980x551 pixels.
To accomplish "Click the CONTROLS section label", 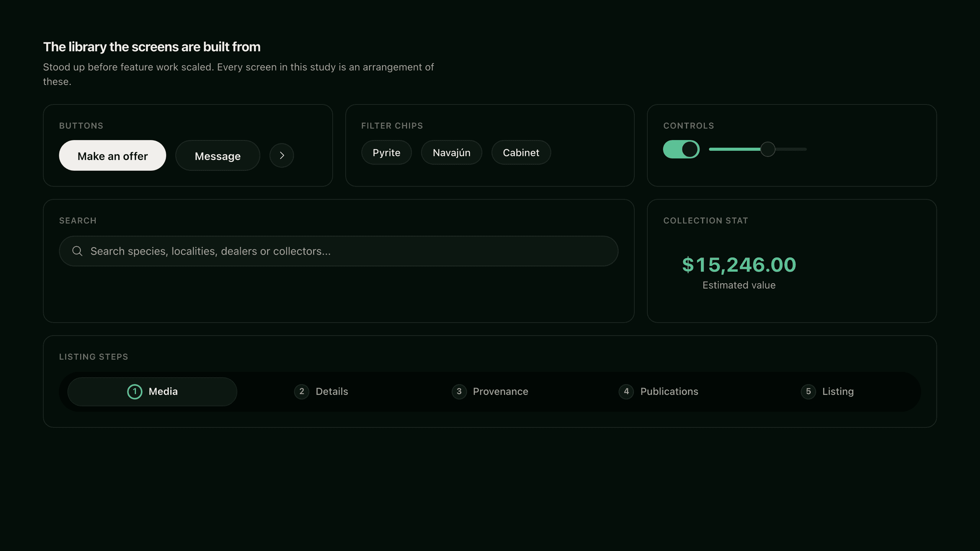I will click(689, 126).
